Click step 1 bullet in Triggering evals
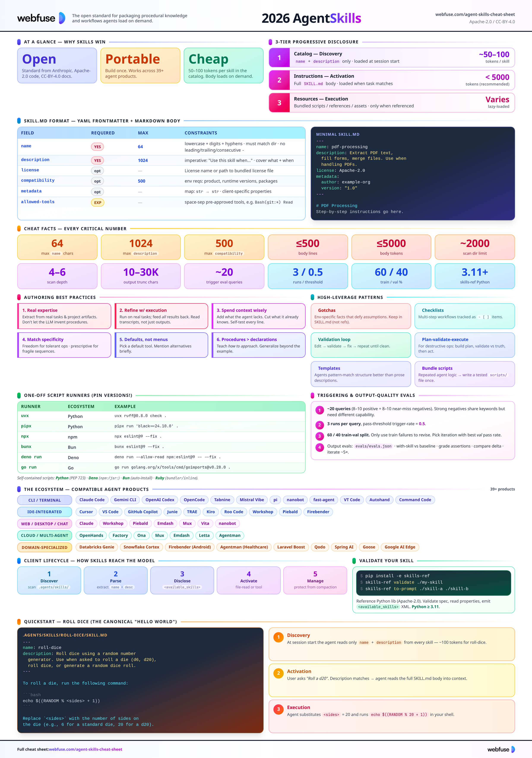Viewport: 532px width, 758px height. pyautogui.click(x=319, y=410)
